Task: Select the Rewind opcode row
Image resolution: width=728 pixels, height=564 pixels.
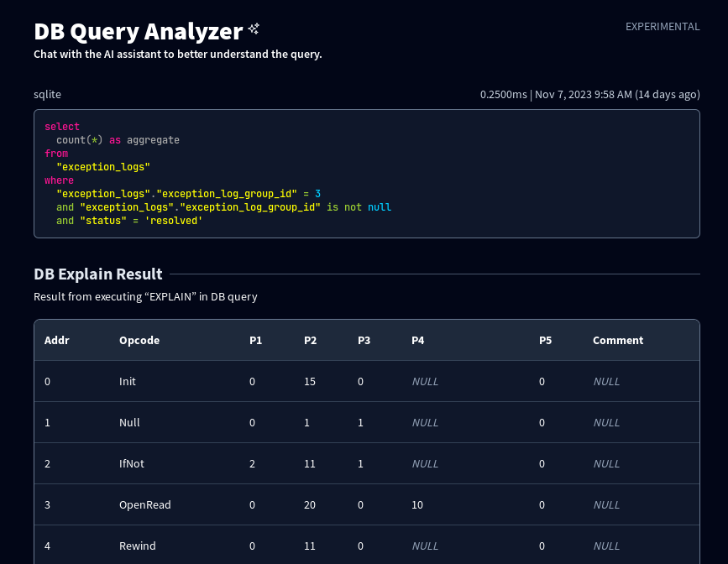Action: tap(367, 546)
